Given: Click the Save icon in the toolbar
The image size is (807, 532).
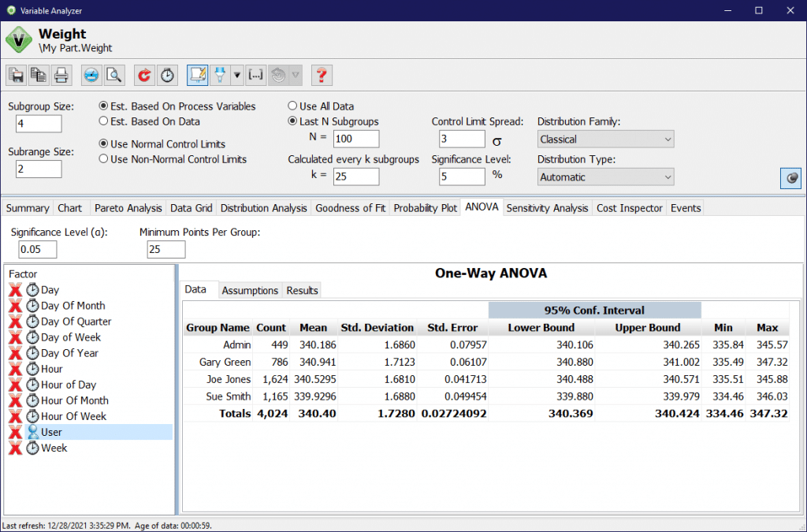Looking at the screenshot, I should pos(16,75).
